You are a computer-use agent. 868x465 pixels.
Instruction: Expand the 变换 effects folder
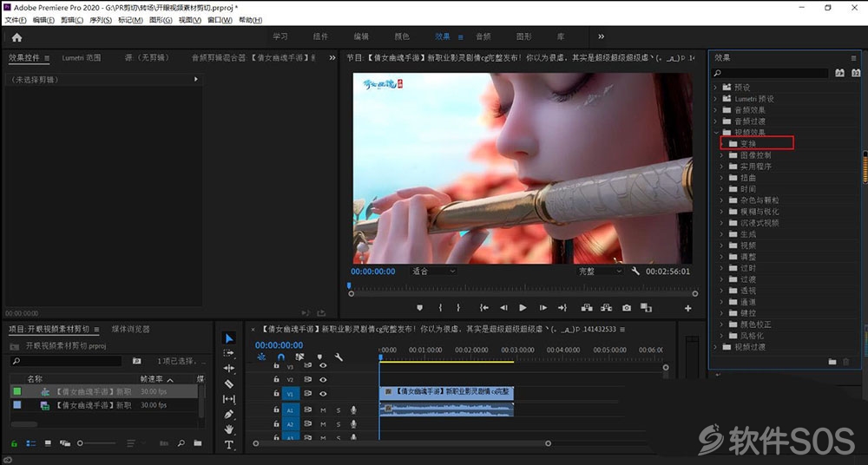(x=721, y=144)
